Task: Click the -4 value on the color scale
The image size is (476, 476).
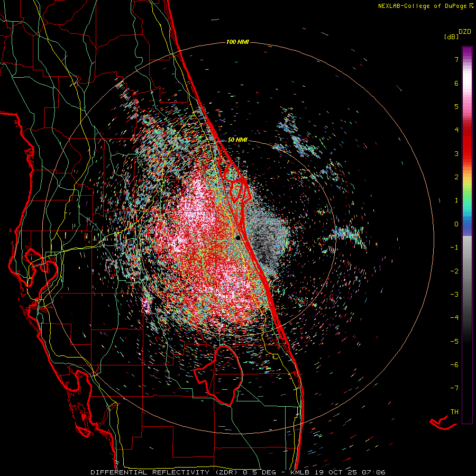Action: pos(454,317)
